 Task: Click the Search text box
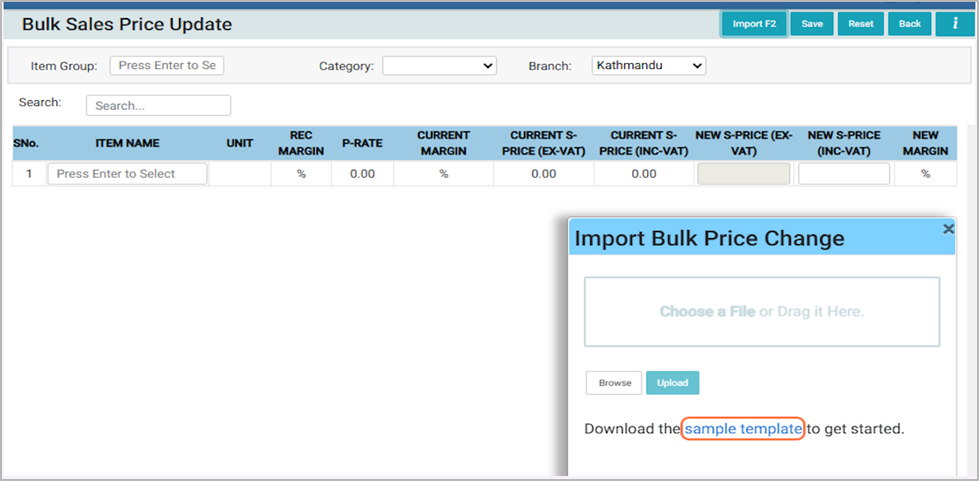(158, 105)
